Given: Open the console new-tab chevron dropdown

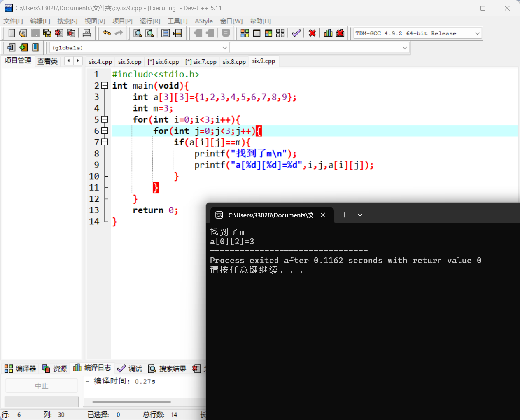Looking at the screenshot, I should [x=360, y=215].
